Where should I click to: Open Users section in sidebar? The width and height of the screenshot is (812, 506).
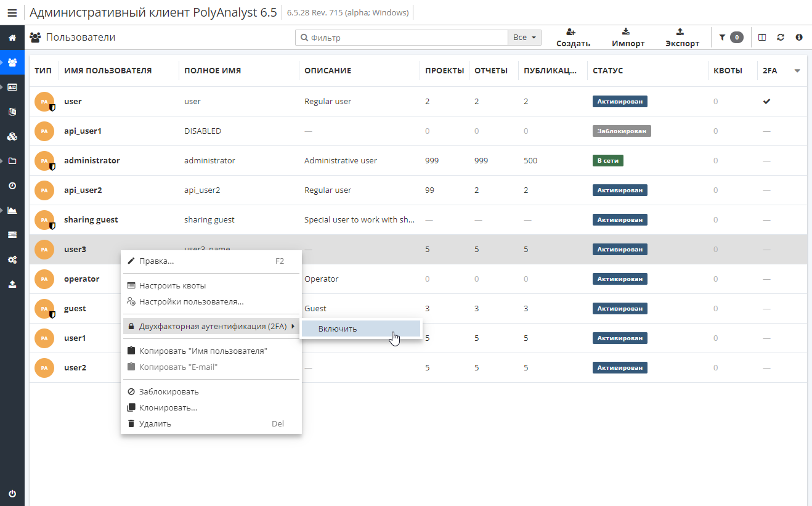(12, 62)
